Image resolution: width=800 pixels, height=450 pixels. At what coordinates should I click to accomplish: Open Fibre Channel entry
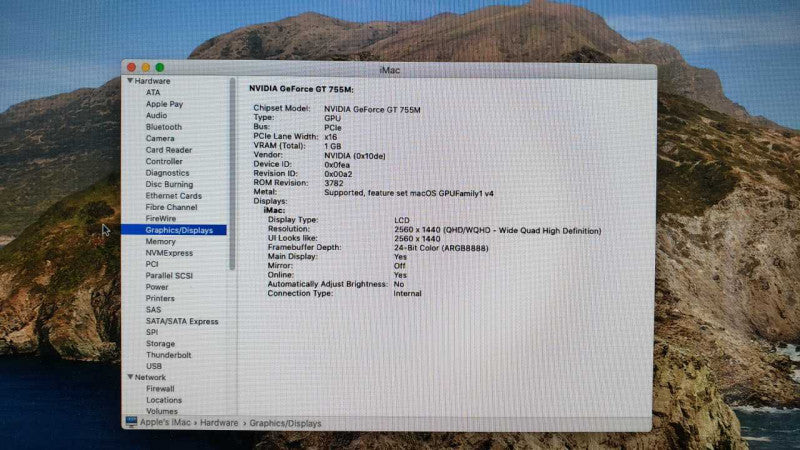pyautogui.click(x=171, y=207)
